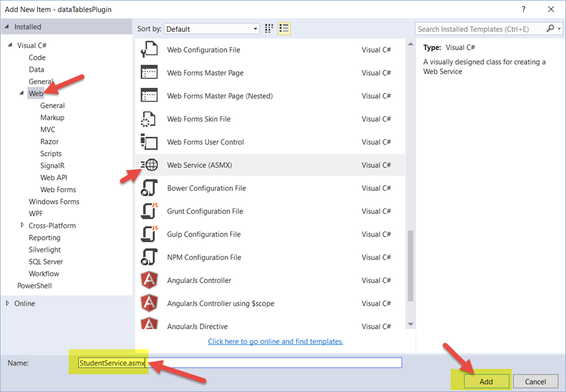The image size is (566, 392).
Task: Select the Data category
Action: (x=36, y=69)
